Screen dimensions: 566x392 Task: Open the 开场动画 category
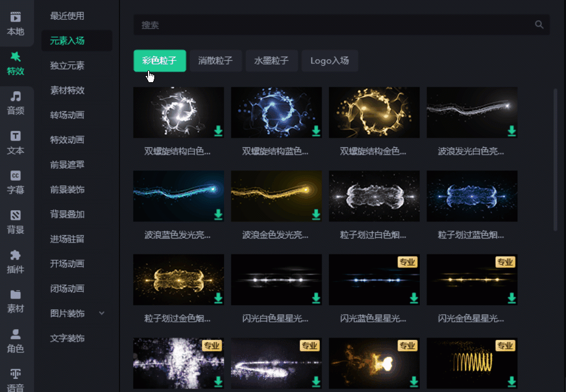click(67, 263)
